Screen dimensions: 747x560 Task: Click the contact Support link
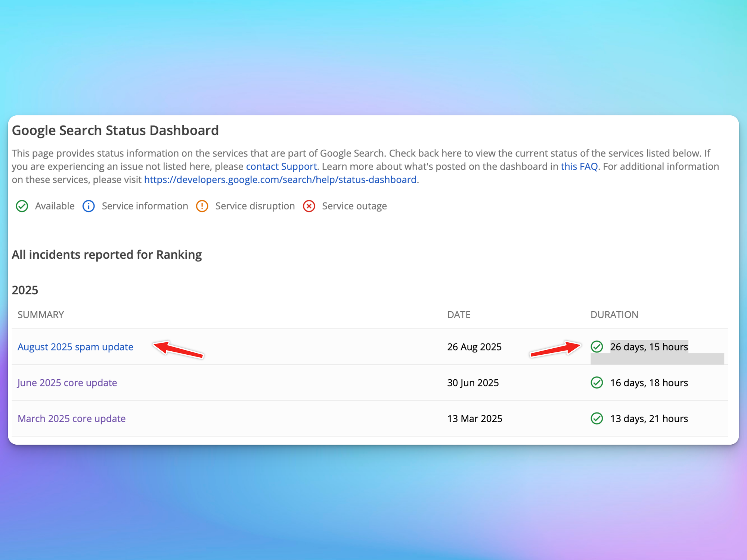[281, 167]
